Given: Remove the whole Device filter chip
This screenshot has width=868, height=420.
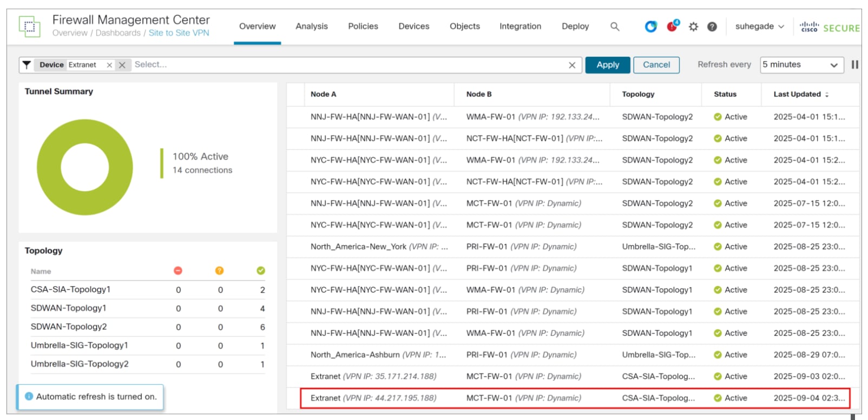Looking at the screenshot, I should [x=122, y=65].
